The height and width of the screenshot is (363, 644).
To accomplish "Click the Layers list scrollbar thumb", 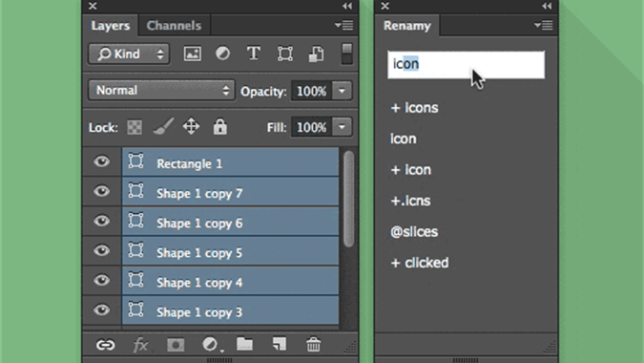I will [348, 199].
